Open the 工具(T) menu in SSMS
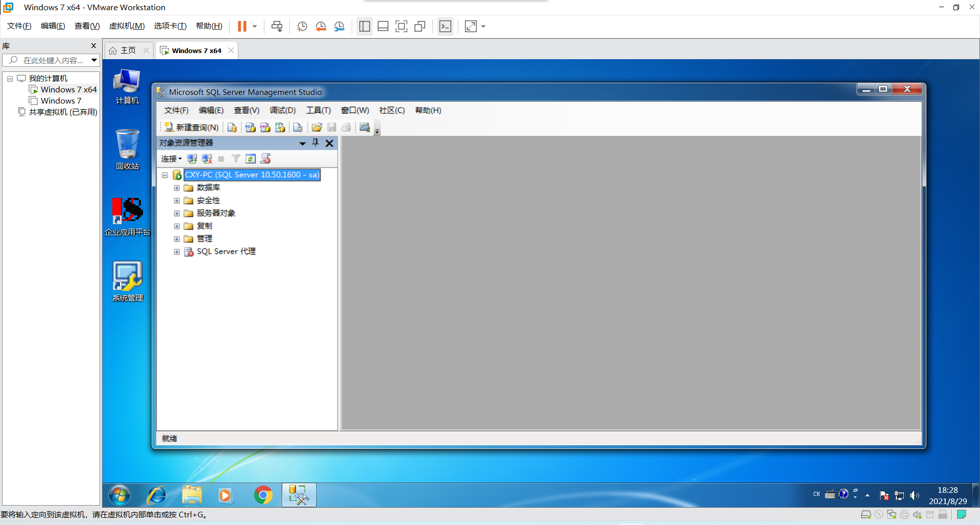 pos(318,110)
